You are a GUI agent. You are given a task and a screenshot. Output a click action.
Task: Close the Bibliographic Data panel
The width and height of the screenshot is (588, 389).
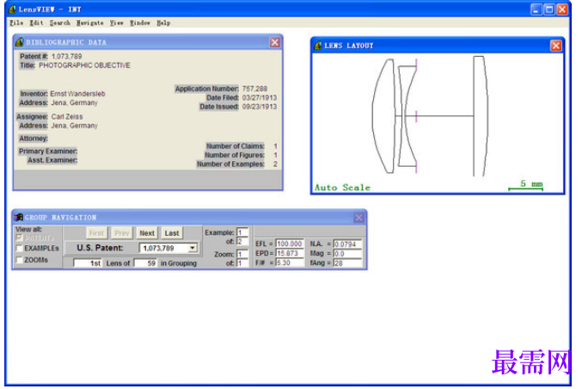click(274, 42)
